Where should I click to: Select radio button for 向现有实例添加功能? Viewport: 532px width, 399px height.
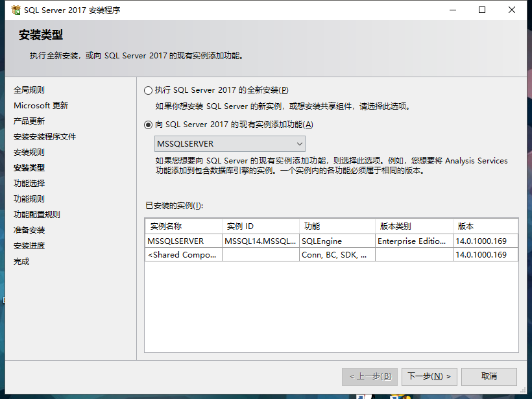pyautogui.click(x=149, y=124)
